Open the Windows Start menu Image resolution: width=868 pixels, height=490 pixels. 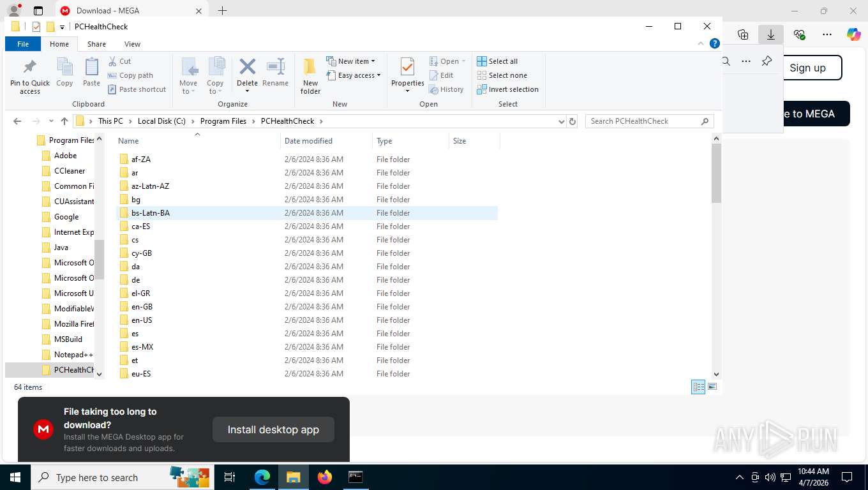15,477
